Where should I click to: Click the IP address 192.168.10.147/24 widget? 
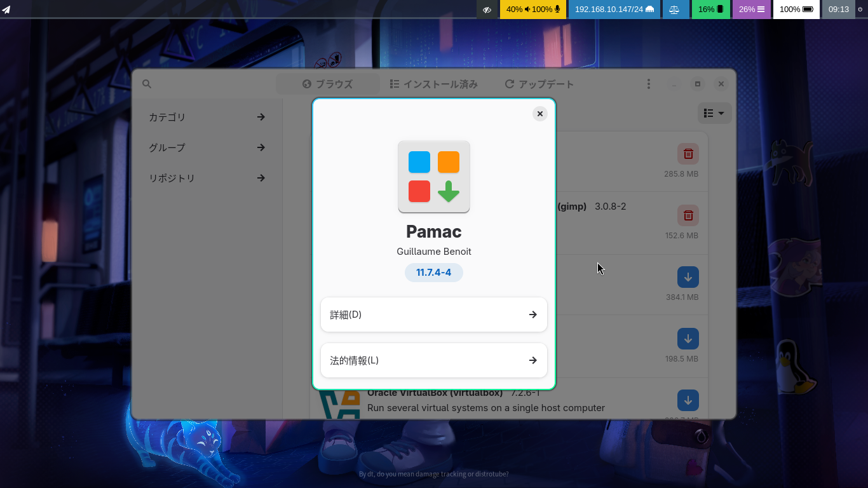point(614,10)
